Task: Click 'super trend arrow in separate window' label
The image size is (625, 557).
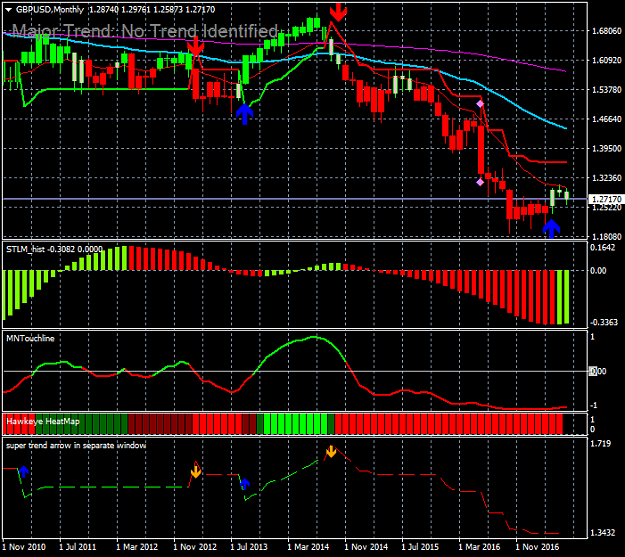Action: (76, 445)
